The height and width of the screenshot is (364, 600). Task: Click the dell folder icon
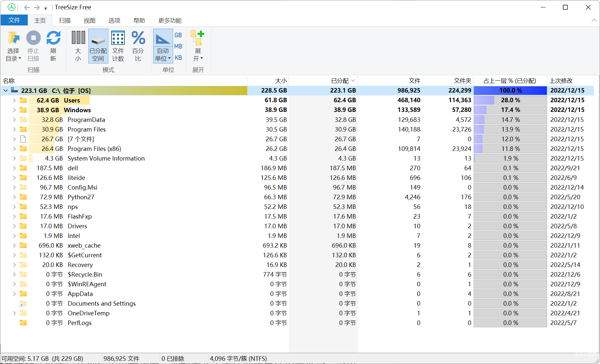coord(23,168)
